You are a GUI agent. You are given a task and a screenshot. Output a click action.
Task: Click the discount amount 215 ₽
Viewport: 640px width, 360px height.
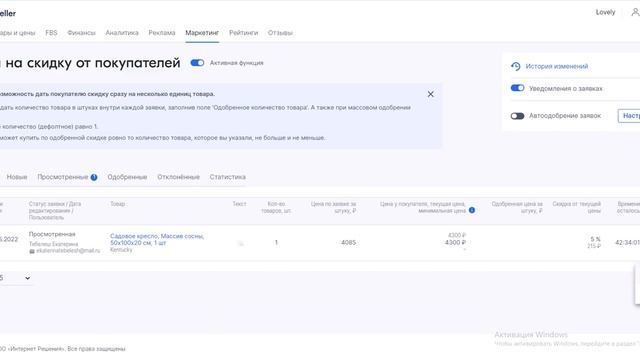click(x=594, y=246)
